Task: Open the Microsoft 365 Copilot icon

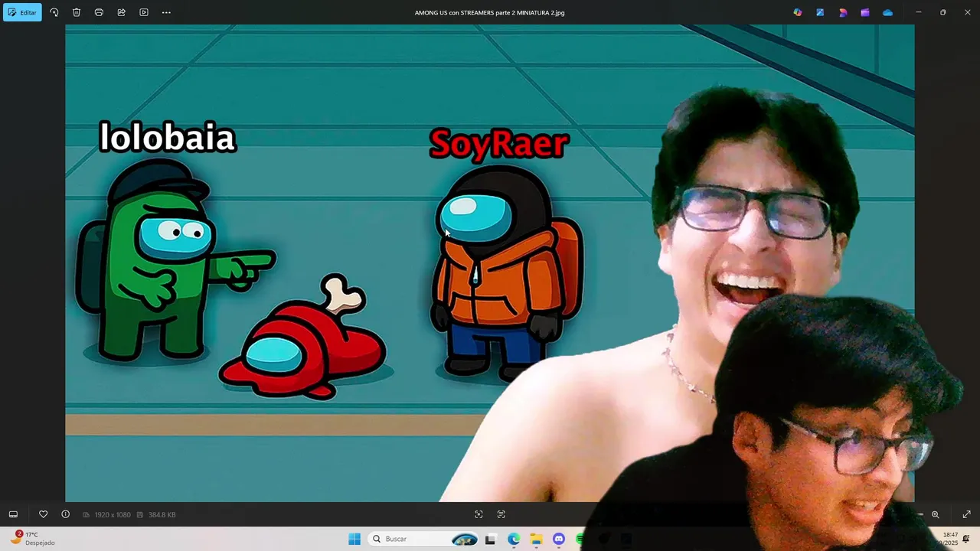Action: (798, 12)
